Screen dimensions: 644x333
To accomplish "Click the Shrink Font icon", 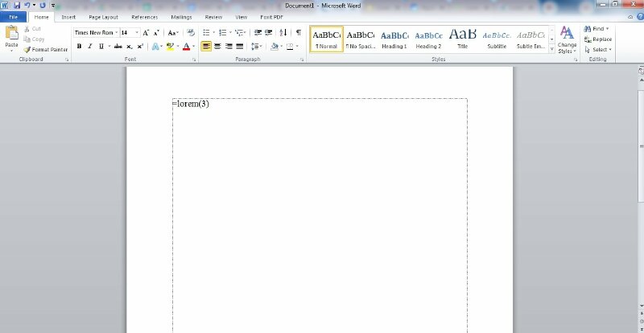I will coord(156,33).
